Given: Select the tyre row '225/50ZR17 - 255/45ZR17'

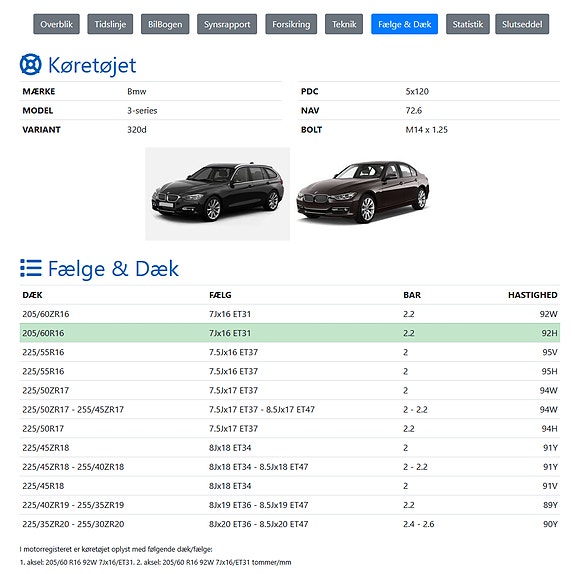Looking at the screenshot, I should [290, 409].
